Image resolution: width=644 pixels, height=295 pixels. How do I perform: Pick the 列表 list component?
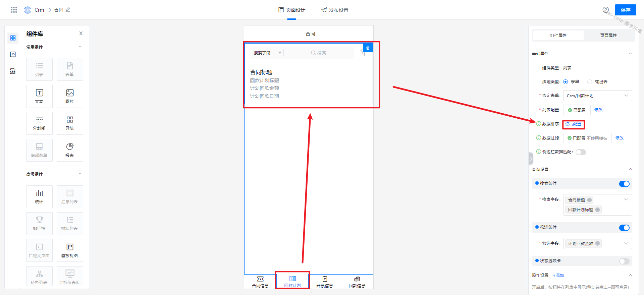(39, 69)
